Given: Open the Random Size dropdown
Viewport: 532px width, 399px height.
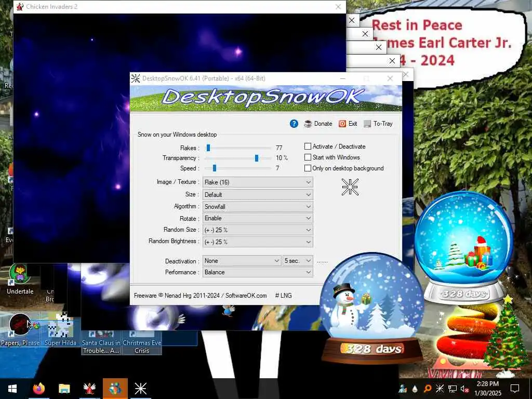Looking at the screenshot, I should (x=258, y=230).
